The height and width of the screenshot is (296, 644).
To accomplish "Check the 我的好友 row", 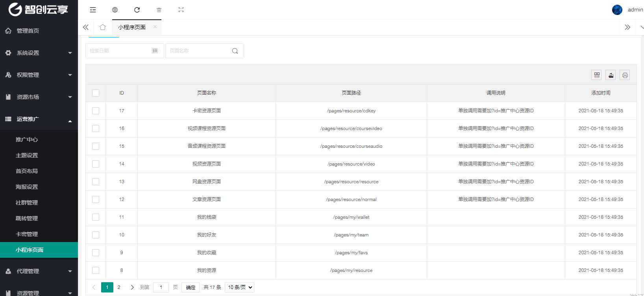I will (96, 235).
